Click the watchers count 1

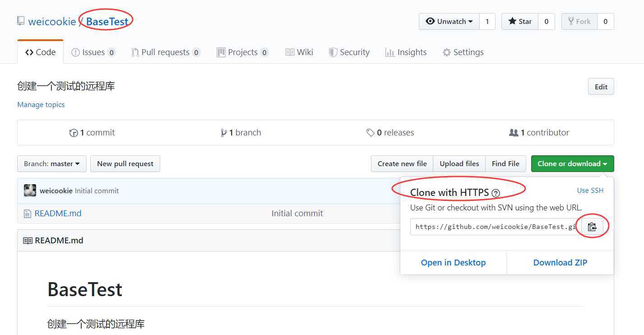(487, 21)
